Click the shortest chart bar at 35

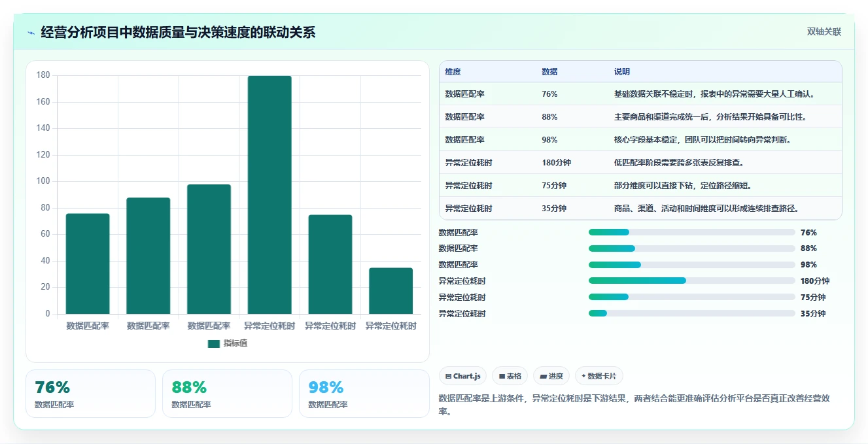(x=391, y=291)
